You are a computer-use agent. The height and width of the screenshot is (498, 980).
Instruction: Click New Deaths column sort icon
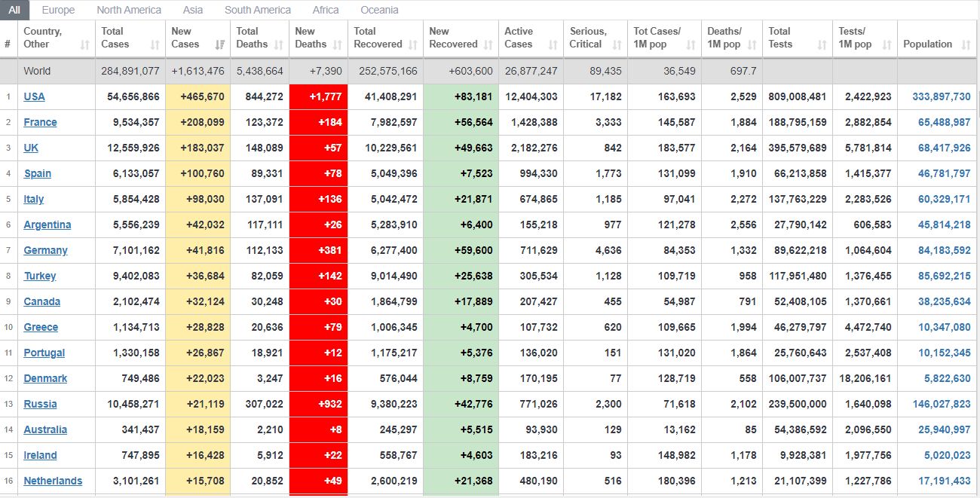[337, 45]
